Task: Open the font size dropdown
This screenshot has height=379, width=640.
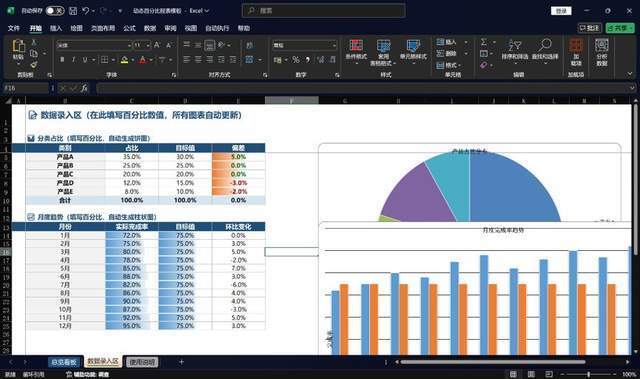Action: [148, 45]
